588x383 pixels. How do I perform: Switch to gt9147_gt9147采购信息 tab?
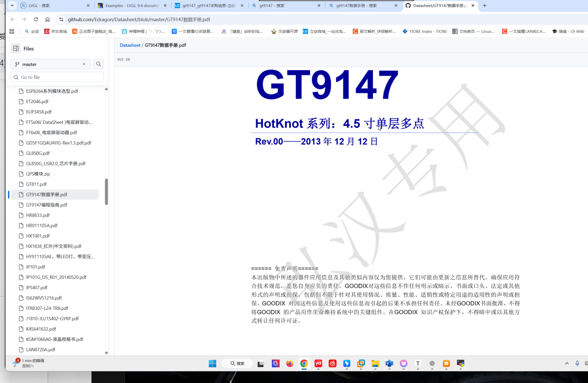209,5
